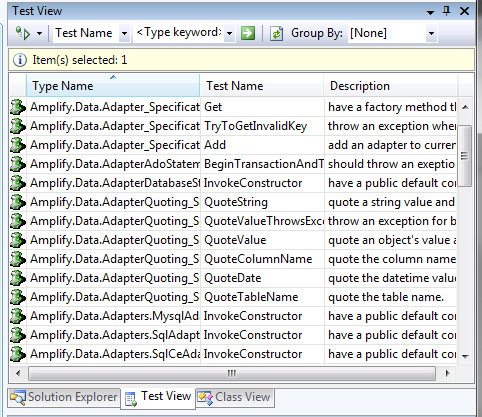Click test icon for SqlCeAda InvokeConstructor row
Image resolution: width=482 pixels, height=417 pixels.
coord(18,354)
